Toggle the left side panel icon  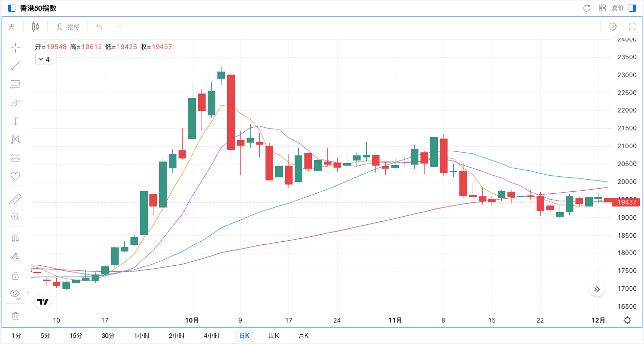(x=12, y=8)
